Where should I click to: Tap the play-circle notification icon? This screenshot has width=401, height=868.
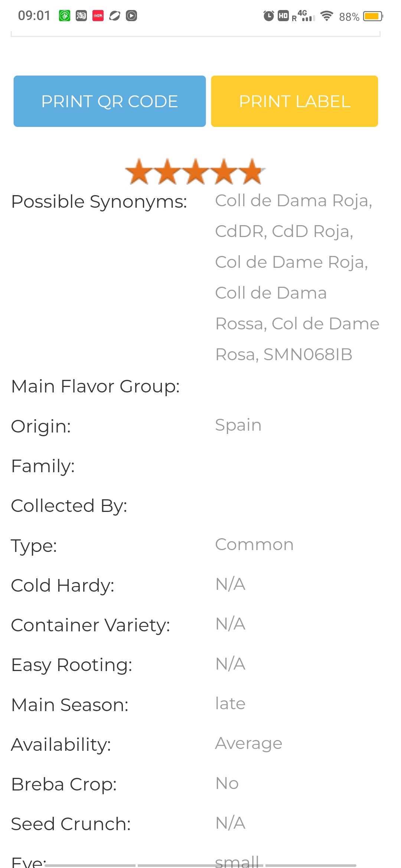click(x=131, y=16)
